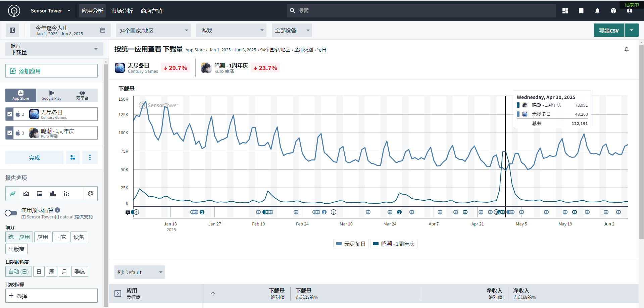
Task: Open the user account icon
Action: 630,11
